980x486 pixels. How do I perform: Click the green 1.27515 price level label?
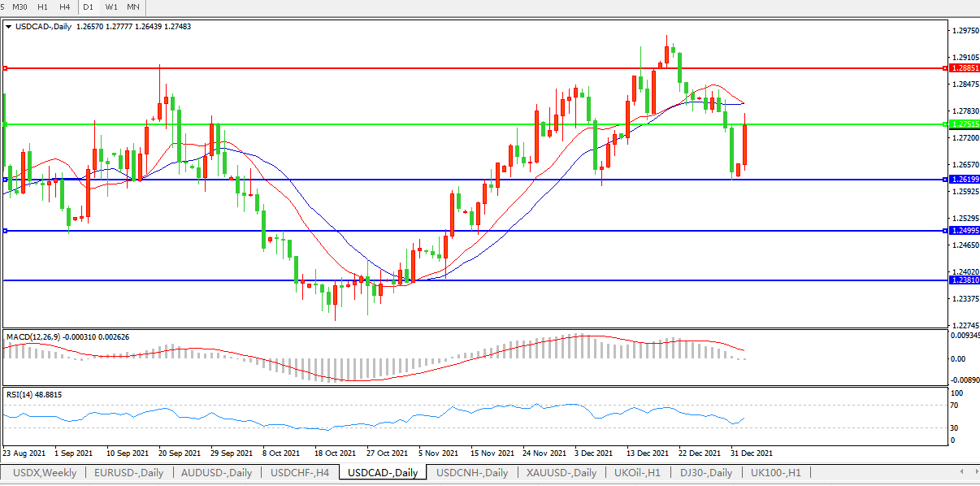pyautogui.click(x=964, y=124)
